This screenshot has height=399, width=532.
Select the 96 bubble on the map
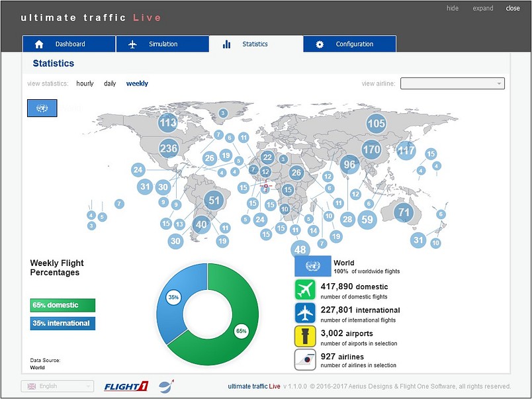click(x=349, y=165)
